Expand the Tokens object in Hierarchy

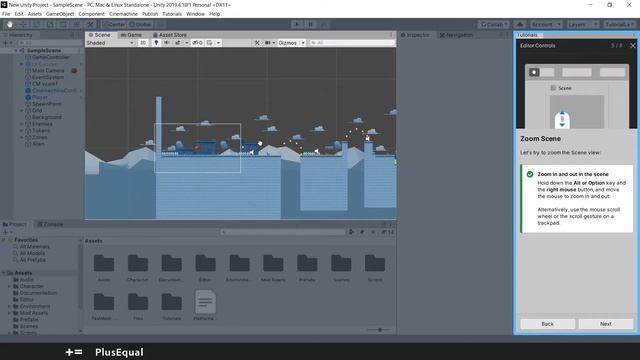coord(22,131)
